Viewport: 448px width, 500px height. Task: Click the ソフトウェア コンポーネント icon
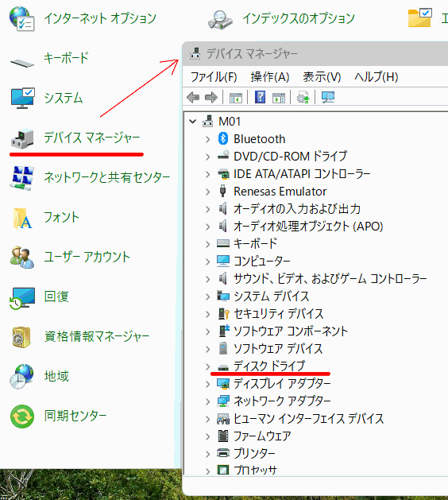[224, 331]
